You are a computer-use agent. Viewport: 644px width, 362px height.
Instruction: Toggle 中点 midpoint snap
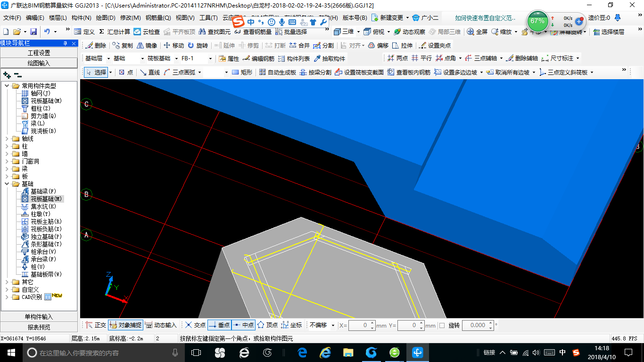pos(243,325)
